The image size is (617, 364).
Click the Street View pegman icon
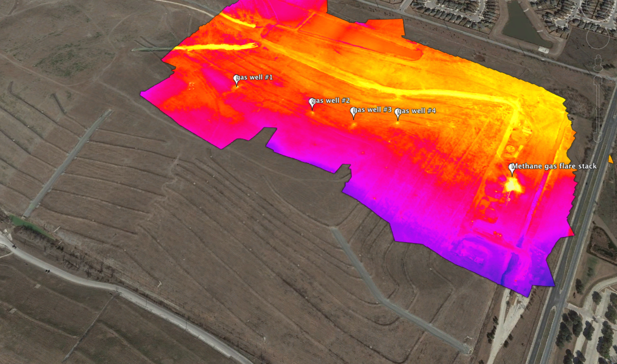coord(598,63)
